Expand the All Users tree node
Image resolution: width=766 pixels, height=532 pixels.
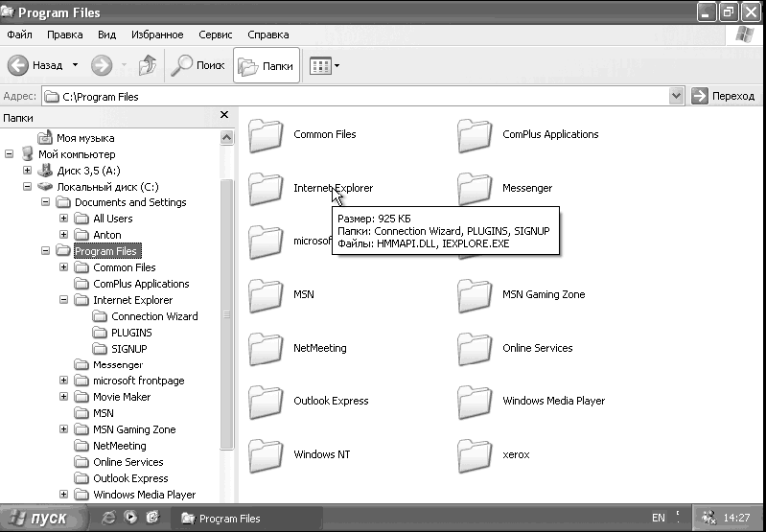[x=63, y=218]
